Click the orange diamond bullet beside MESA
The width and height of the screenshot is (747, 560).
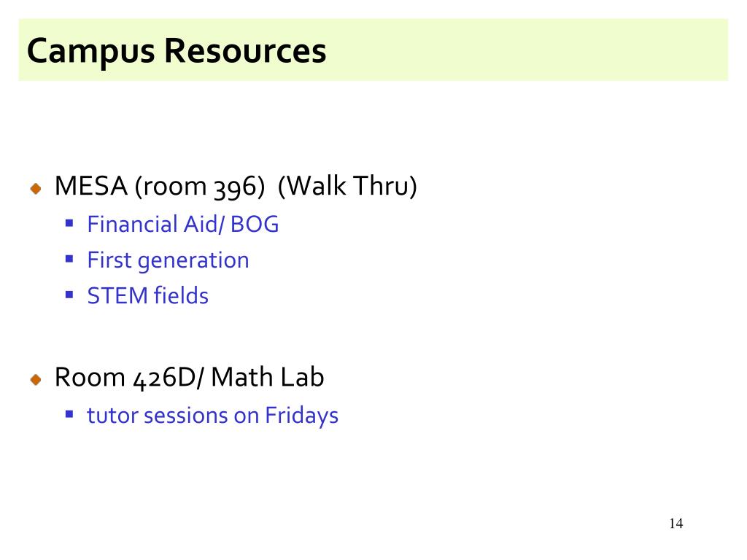click(x=36, y=189)
